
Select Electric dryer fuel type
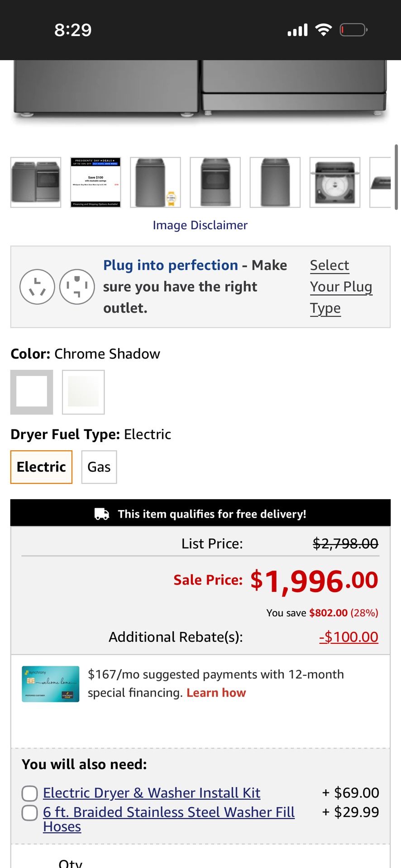[41, 467]
